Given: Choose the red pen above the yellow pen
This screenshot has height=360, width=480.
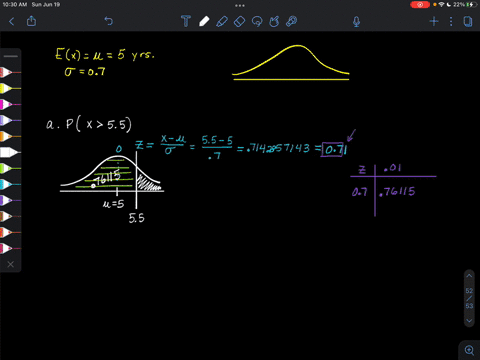Looking at the screenshot, I should click(x=10, y=72).
